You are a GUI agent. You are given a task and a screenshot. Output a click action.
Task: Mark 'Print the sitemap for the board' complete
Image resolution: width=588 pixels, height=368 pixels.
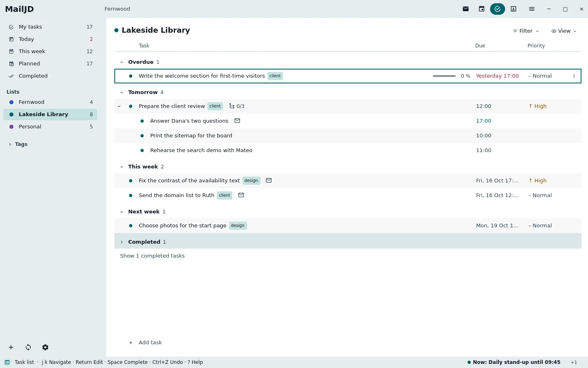(142, 136)
